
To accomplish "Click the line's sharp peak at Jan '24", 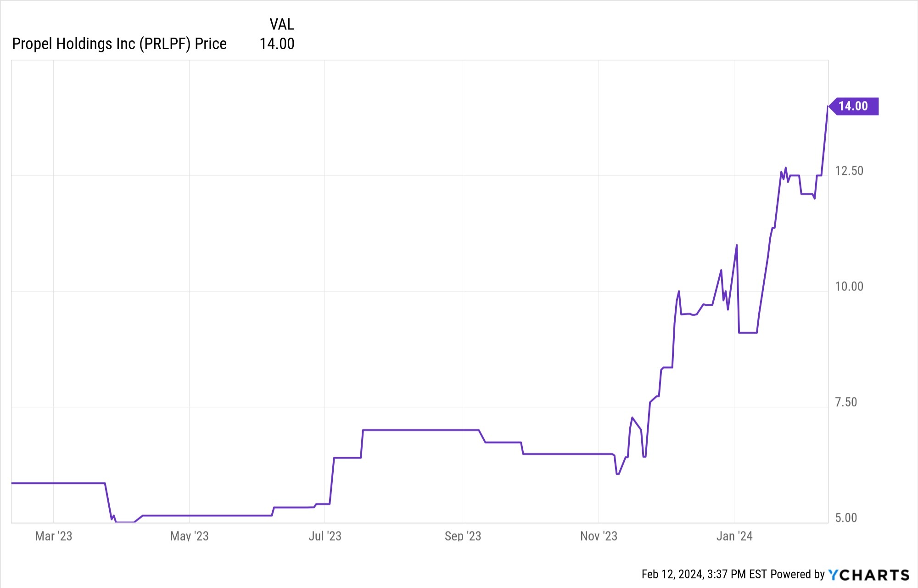I will (737, 245).
